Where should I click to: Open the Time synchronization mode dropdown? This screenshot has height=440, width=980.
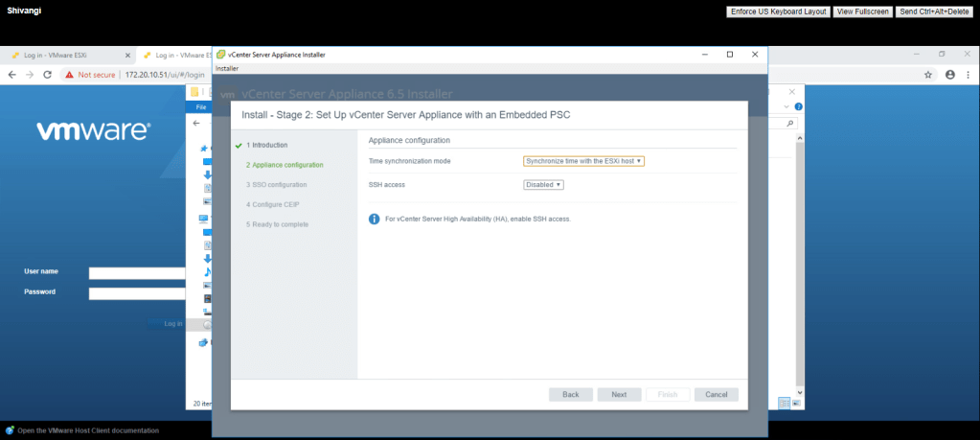(583, 161)
